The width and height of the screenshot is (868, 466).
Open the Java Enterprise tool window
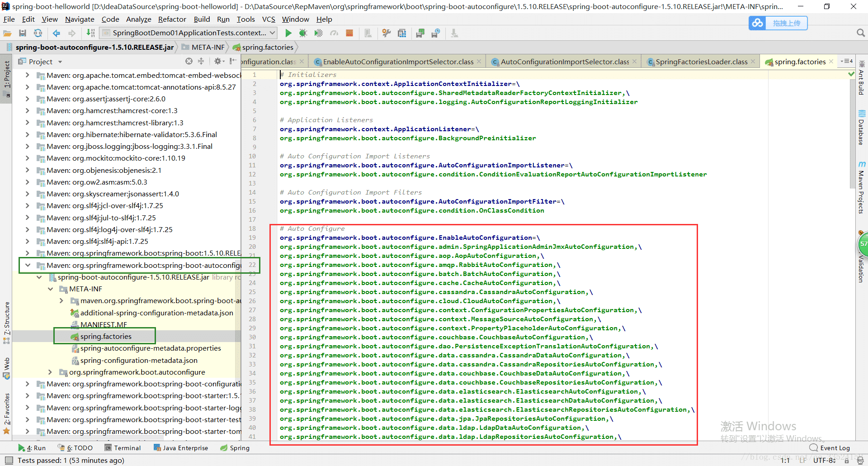(x=181, y=448)
